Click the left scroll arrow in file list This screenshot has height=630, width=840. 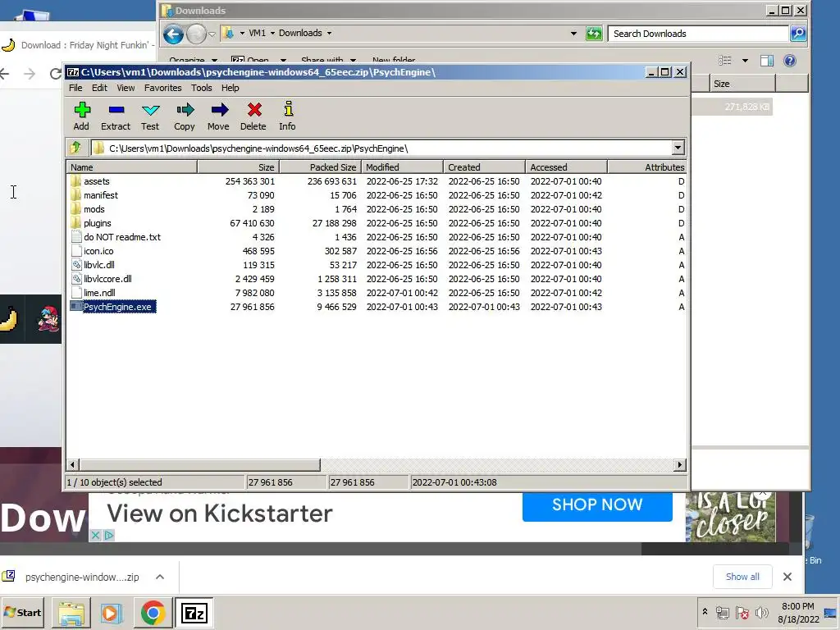coord(73,464)
